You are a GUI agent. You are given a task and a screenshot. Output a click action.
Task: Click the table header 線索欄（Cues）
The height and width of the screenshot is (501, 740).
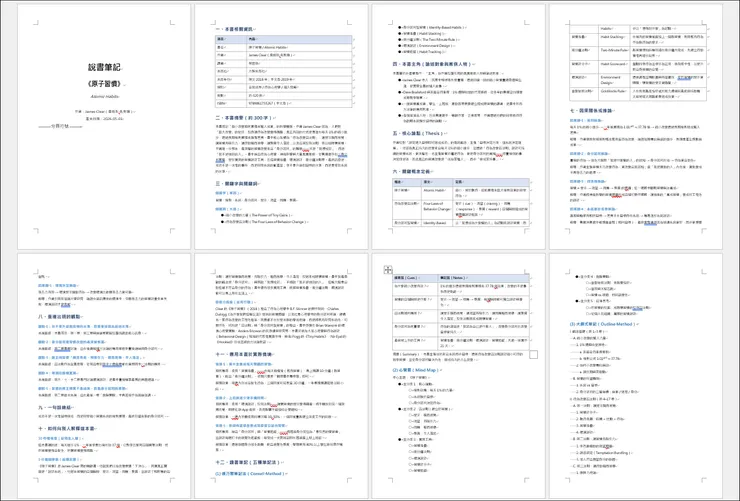[415, 278]
